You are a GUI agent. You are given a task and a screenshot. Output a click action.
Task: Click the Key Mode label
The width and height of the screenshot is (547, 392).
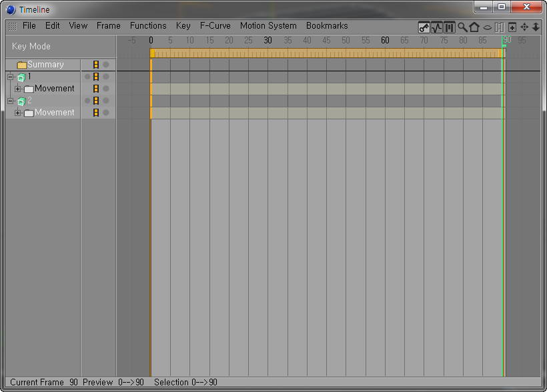[x=31, y=47]
